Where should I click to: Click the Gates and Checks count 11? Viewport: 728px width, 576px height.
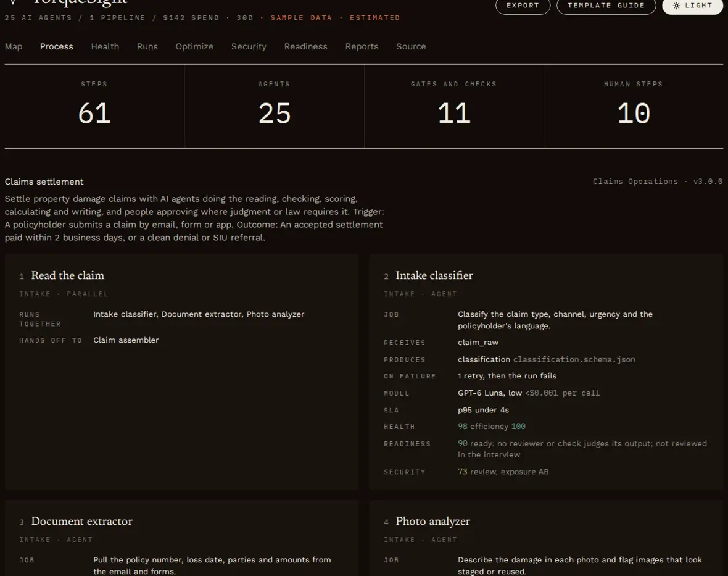(454, 114)
